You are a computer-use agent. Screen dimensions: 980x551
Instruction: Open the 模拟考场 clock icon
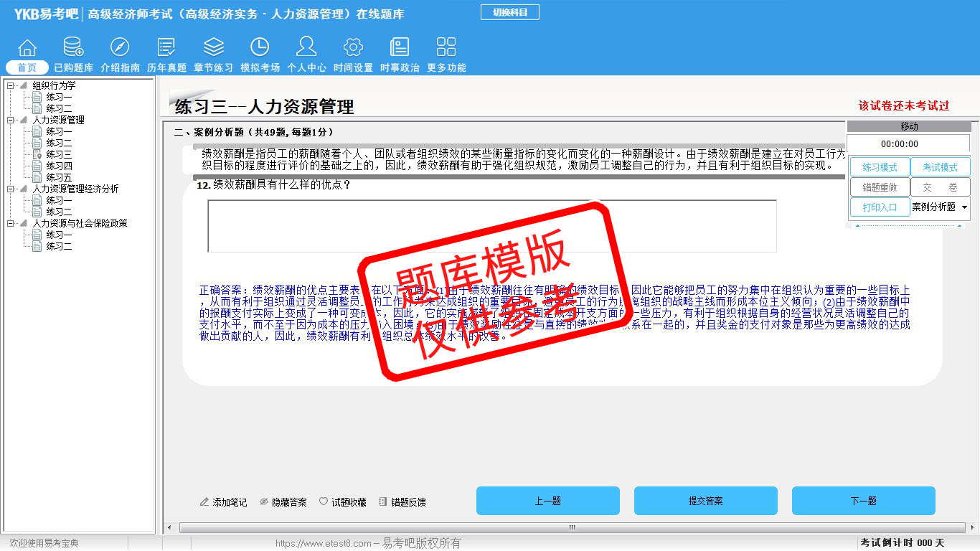(x=260, y=47)
